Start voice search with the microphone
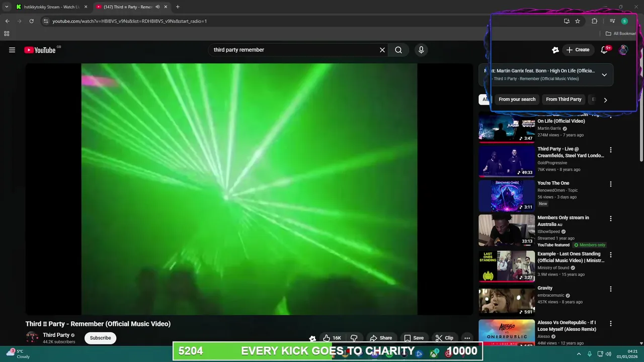 click(x=421, y=50)
